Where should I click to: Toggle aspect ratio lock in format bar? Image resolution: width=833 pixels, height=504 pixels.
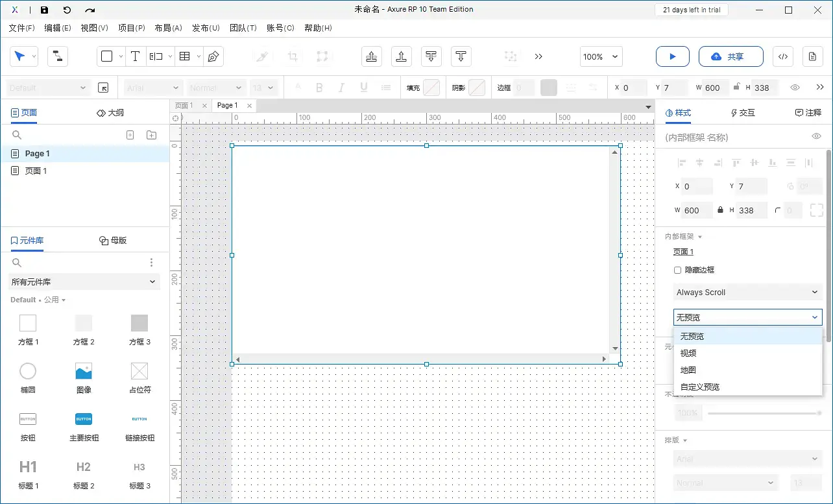coord(736,87)
